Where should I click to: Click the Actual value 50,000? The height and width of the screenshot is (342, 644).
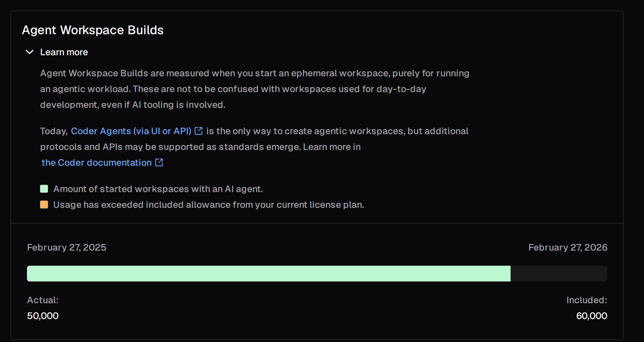[x=43, y=316]
